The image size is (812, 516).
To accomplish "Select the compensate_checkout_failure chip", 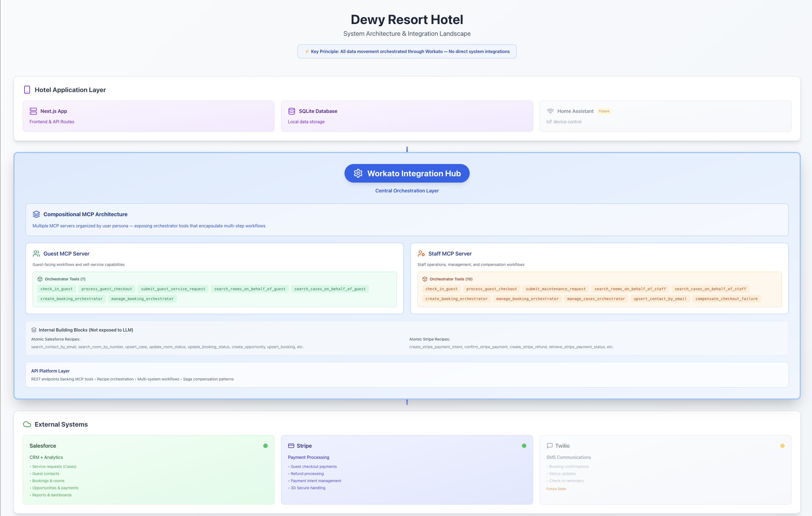I will (x=726, y=299).
